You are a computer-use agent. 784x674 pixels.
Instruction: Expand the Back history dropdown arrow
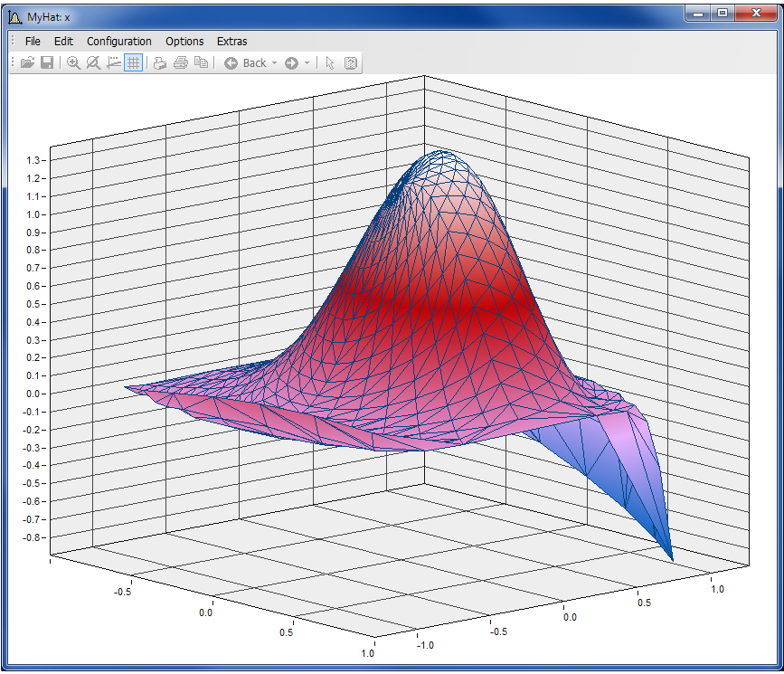[x=274, y=63]
